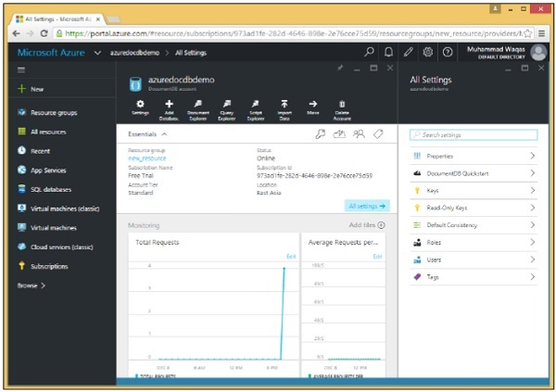Screen dimensions: 556x392
Task: Click the Microsoft Azure logo text
Action: 51,53
